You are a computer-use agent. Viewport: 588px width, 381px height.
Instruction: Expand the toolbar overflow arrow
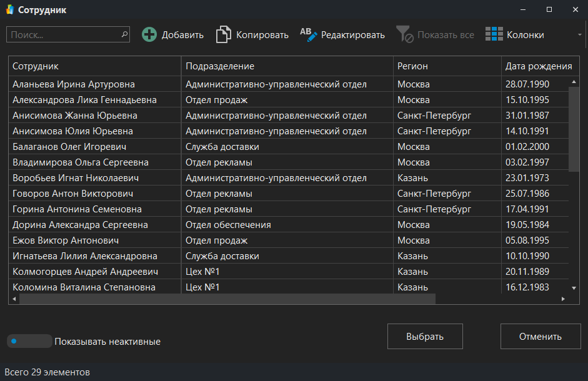580,35
